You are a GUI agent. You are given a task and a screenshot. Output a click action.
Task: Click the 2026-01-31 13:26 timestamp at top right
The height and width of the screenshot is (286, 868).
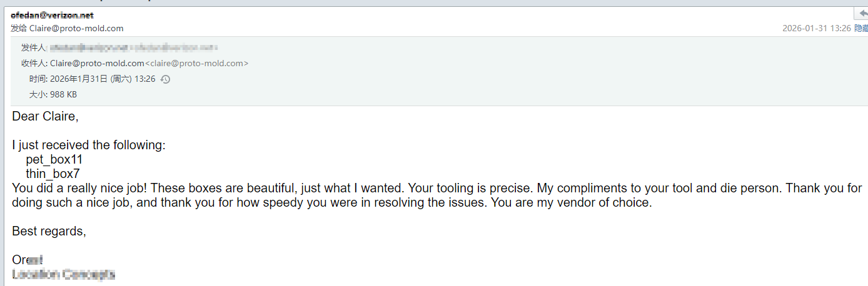tap(816, 28)
